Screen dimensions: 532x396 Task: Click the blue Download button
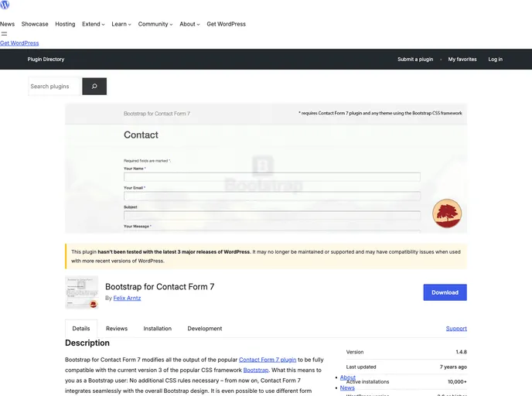coord(445,292)
